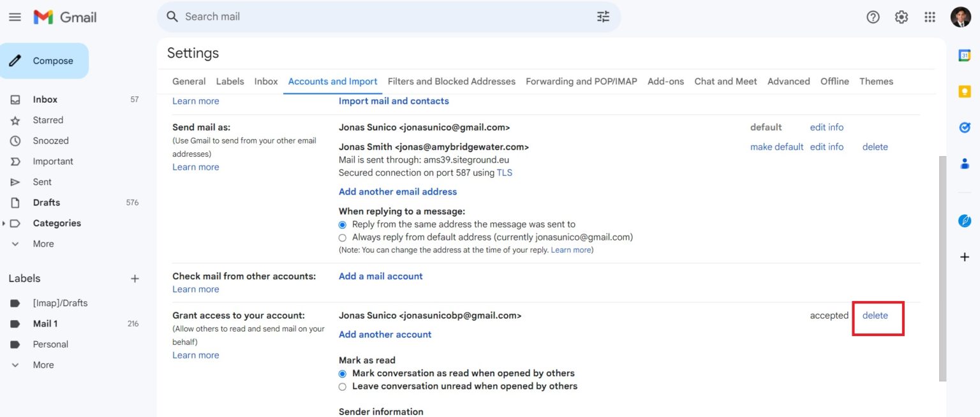Open the Google apps grid
The height and width of the screenshot is (417, 980).
(930, 17)
